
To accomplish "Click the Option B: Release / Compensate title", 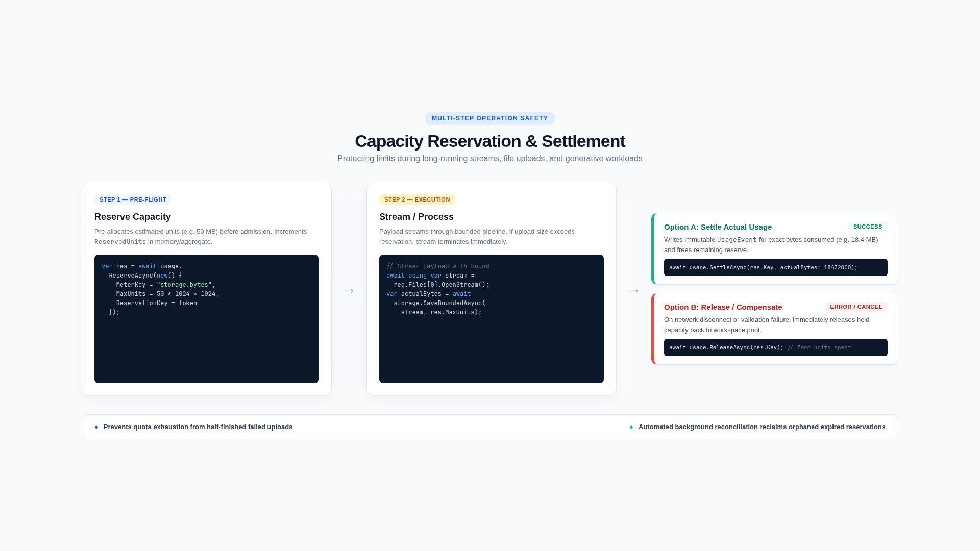I will click(x=723, y=307).
